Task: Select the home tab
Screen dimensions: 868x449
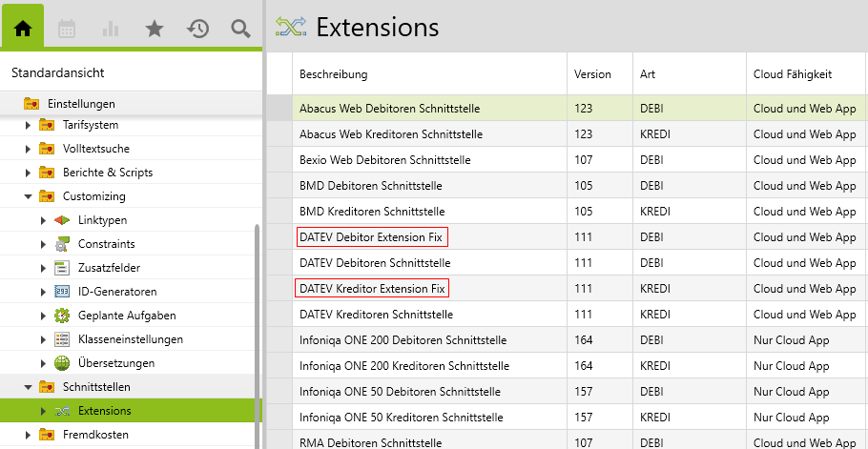Action: click(x=23, y=29)
